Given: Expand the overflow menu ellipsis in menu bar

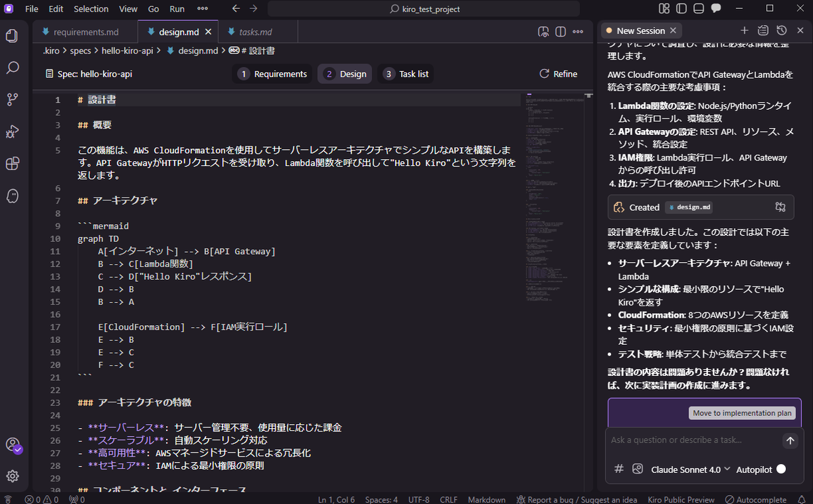Looking at the screenshot, I should pyautogui.click(x=202, y=9).
